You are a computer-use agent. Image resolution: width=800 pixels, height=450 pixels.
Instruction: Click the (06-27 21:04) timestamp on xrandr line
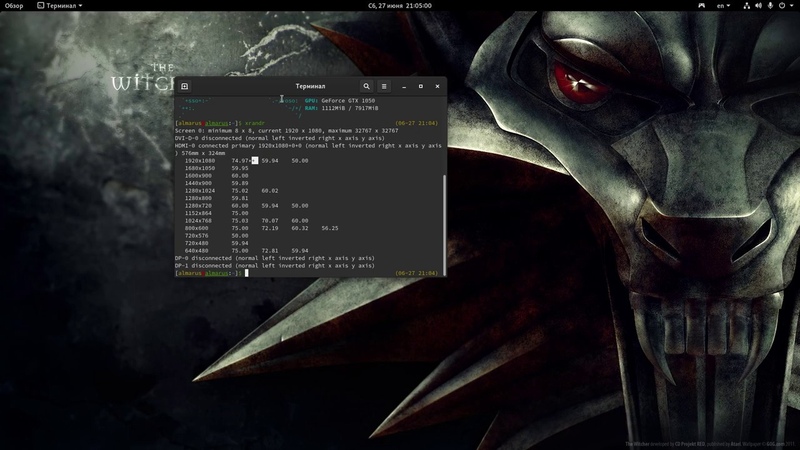[x=416, y=123]
